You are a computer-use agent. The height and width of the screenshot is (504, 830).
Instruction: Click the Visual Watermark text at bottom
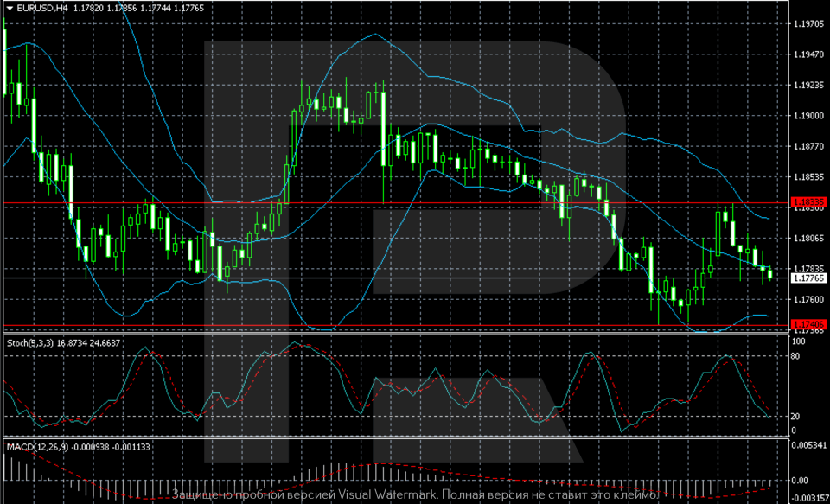[x=415, y=495]
